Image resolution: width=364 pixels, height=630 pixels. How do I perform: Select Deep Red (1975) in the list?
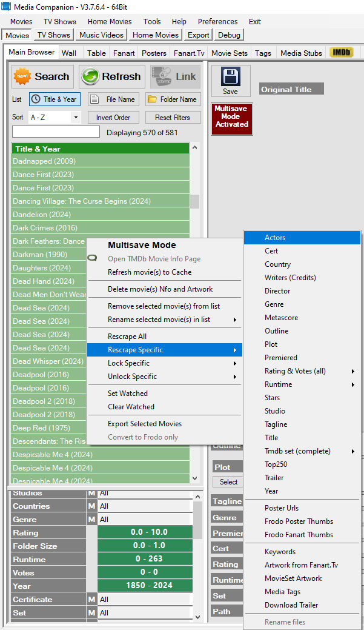(x=49, y=428)
